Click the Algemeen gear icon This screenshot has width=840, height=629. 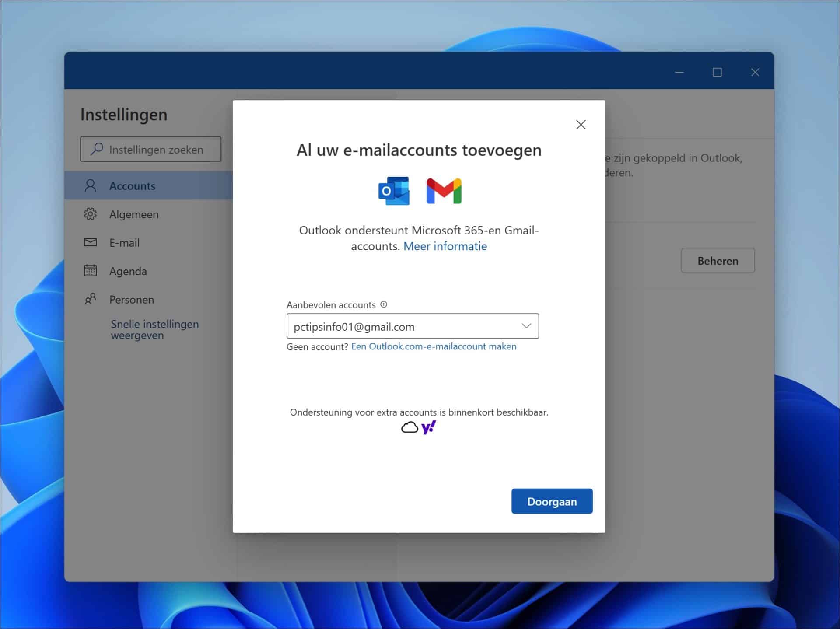(x=90, y=214)
